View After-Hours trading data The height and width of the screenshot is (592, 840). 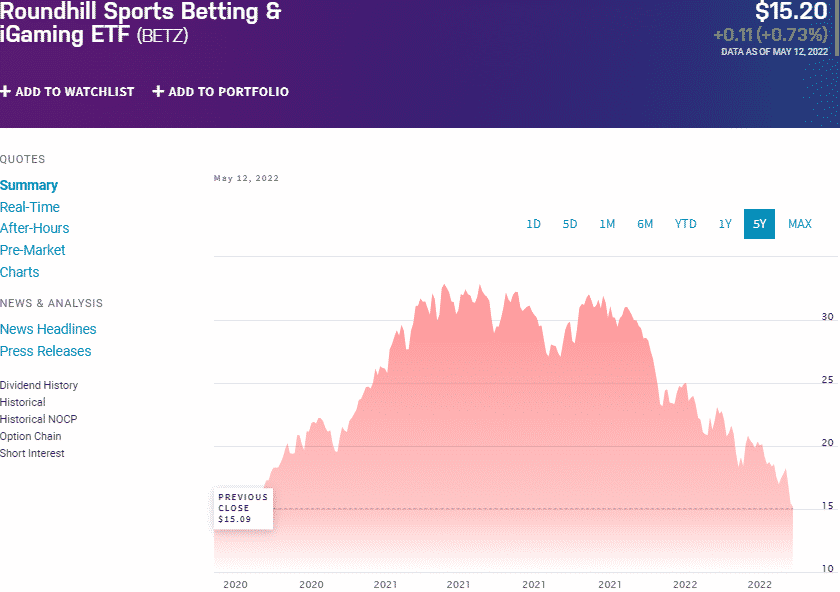pyautogui.click(x=34, y=228)
